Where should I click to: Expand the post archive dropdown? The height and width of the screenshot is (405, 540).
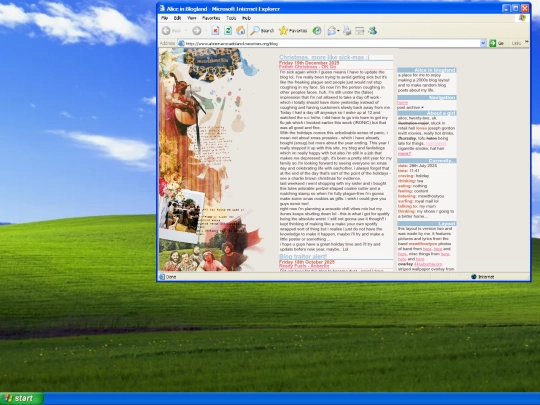coord(411,107)
